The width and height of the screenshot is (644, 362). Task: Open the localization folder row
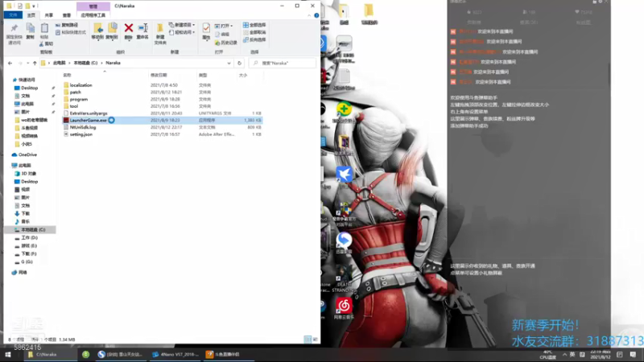(163, 85)
